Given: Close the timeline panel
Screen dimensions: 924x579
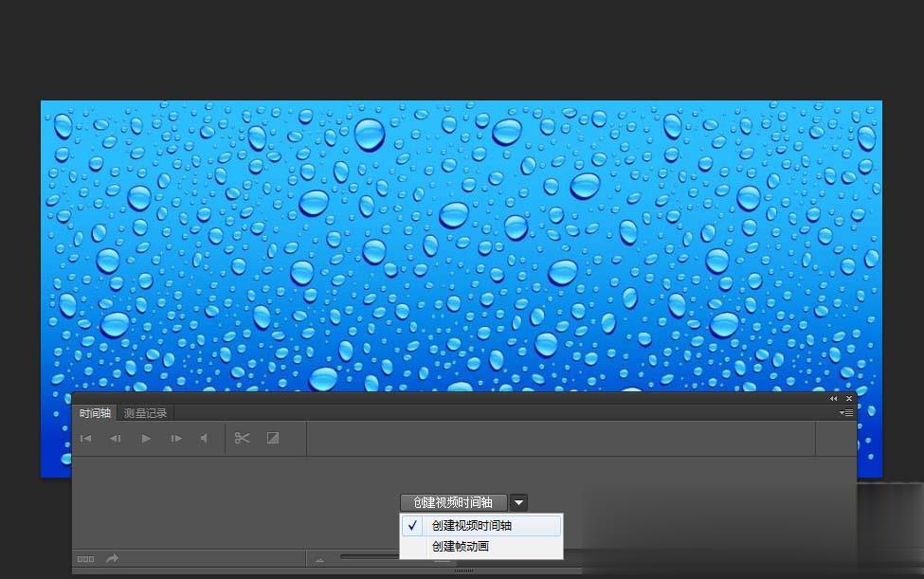Looking at the screenshot, I should tap(848, 399).
